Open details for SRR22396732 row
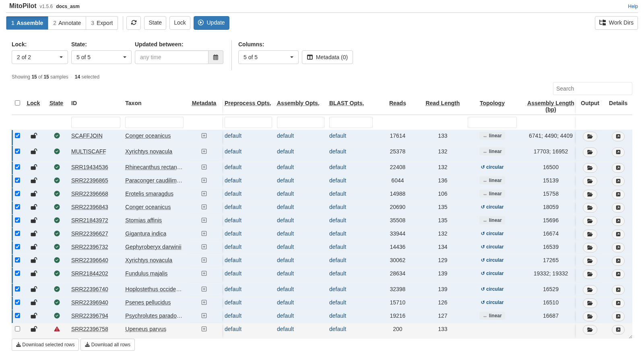 618,248
